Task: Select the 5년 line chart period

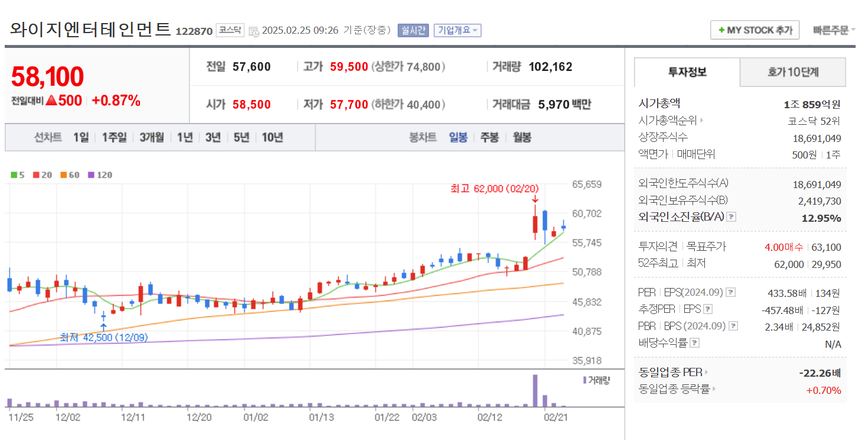Action: 241,137
